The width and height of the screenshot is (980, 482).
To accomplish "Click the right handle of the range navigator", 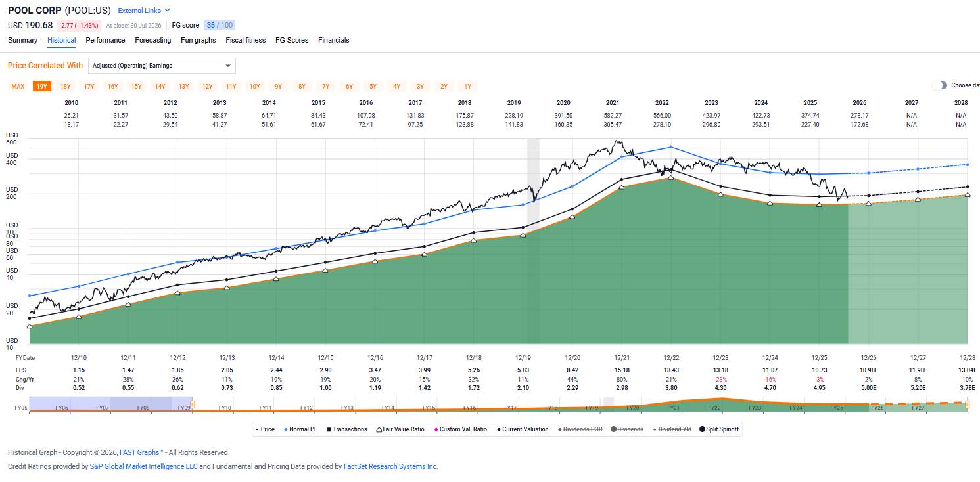I will 968,404.
